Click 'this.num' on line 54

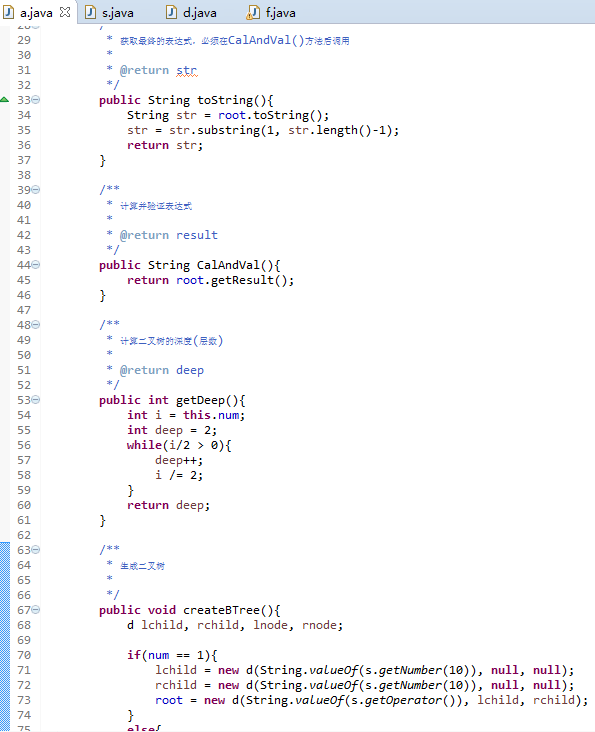coord(211,415)
